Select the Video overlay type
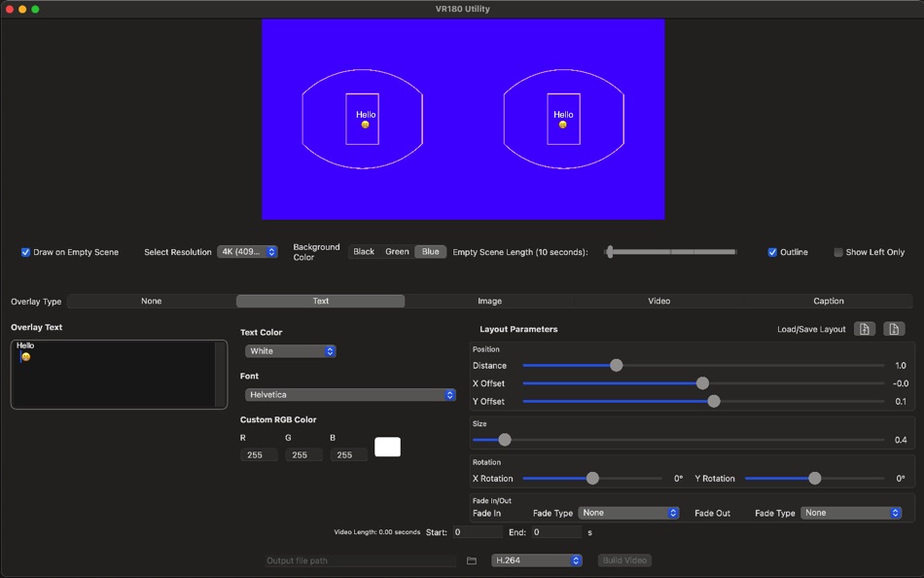Image resolution: width=924 pixels, height=578 pixels. 658,301
